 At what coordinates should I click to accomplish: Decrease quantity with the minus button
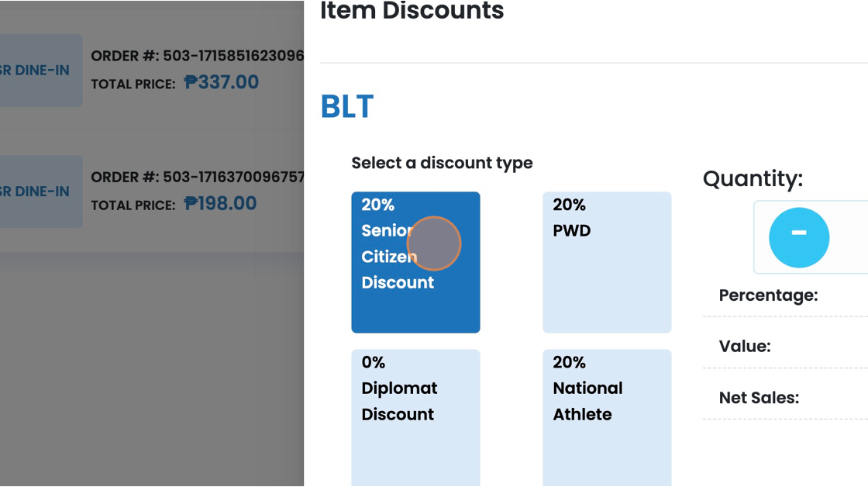(799, 237)
